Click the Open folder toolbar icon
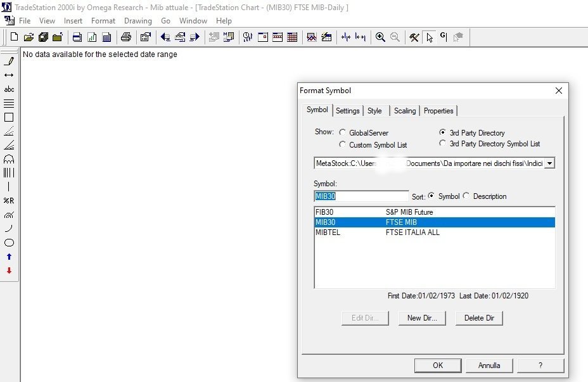Image resolution: width=588 pixels, height=382 pixels. [29, 37]
